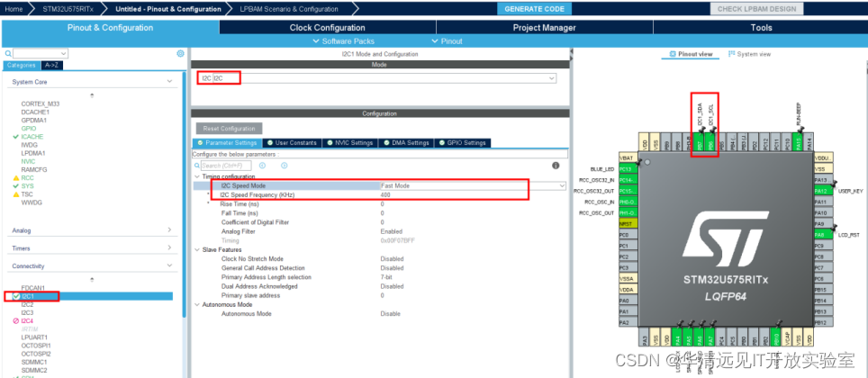The image size is (868, 378).
Task: Select green PB6 pin on the chip
Action: (x=710, y=143)
